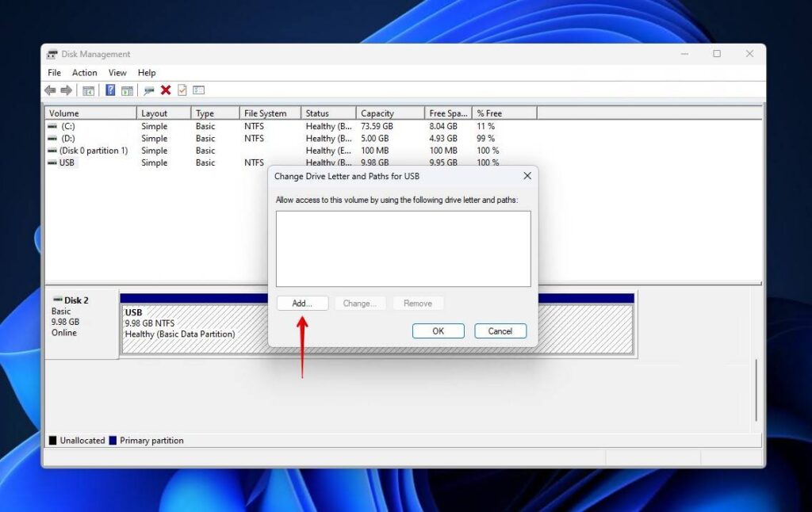Click the Add button in the dialog
Screen dimensions: 812x512
point(302,303)
